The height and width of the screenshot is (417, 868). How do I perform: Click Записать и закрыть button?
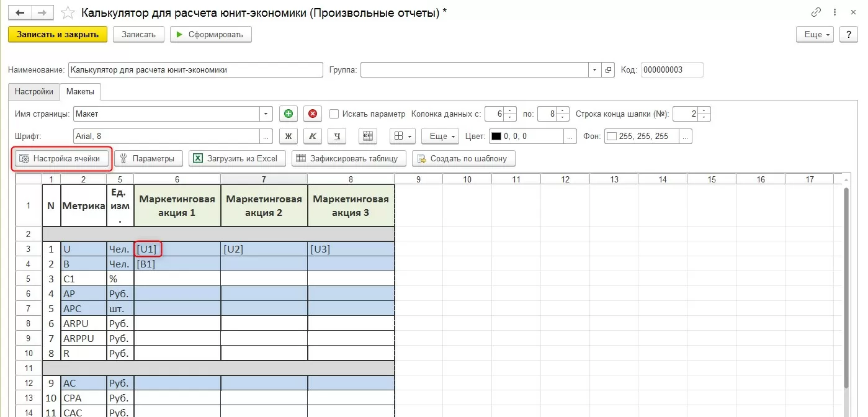58,35
